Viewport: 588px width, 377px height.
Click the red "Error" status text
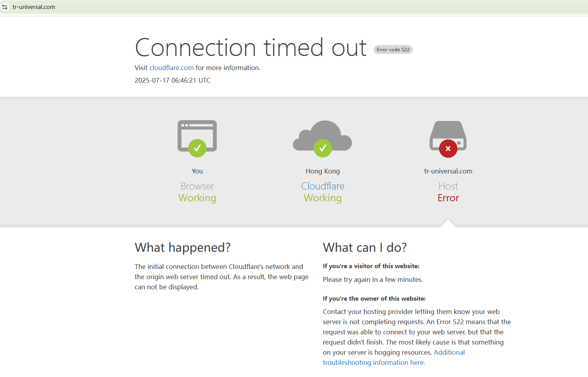pyautogui.click(x=448, y=198)
